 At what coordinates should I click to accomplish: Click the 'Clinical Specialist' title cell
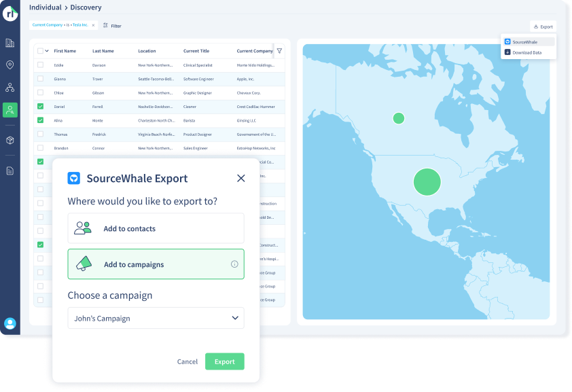click(x=198, y=65)
